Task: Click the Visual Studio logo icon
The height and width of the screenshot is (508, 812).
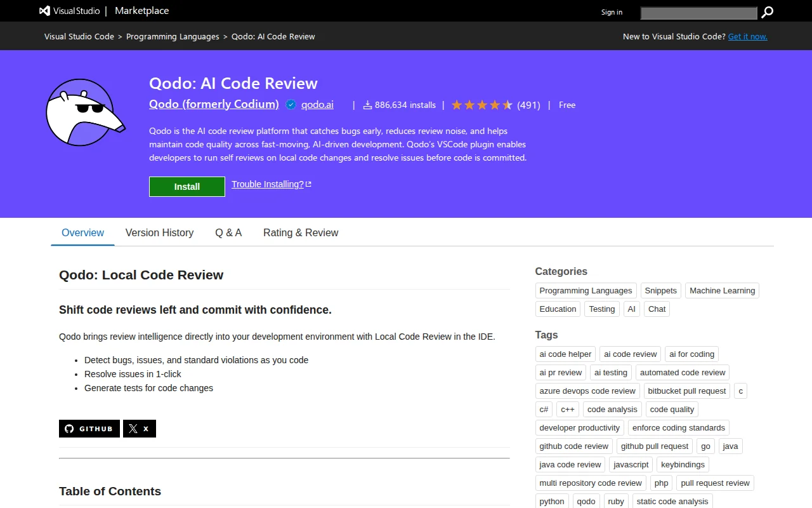Action: tap(45, 11)
